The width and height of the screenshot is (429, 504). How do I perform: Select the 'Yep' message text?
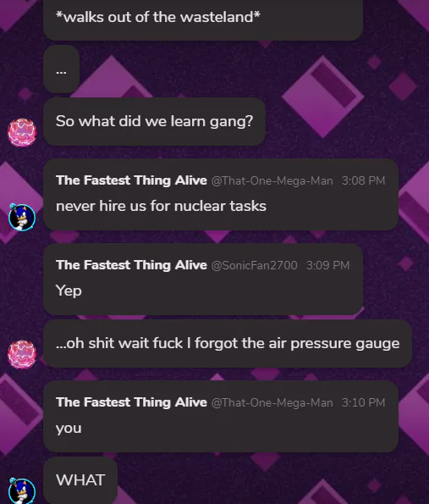69,291
